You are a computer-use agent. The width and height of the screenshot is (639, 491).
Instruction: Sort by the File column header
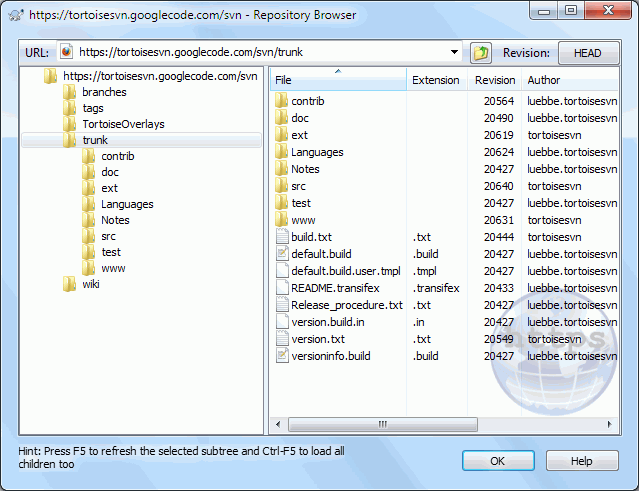click(338, 80)
